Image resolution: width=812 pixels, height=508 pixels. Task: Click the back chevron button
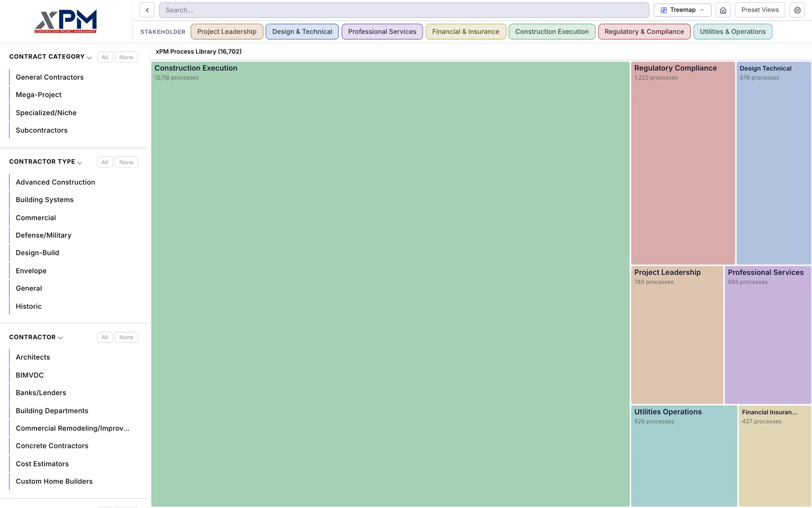click(147, 10)
